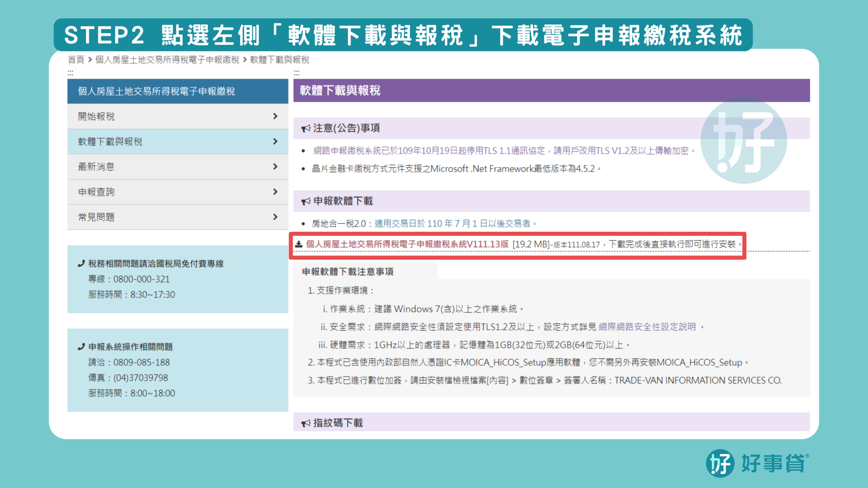Click the MOICA_HiCOS_Setup note line

(x=528, y=363)
